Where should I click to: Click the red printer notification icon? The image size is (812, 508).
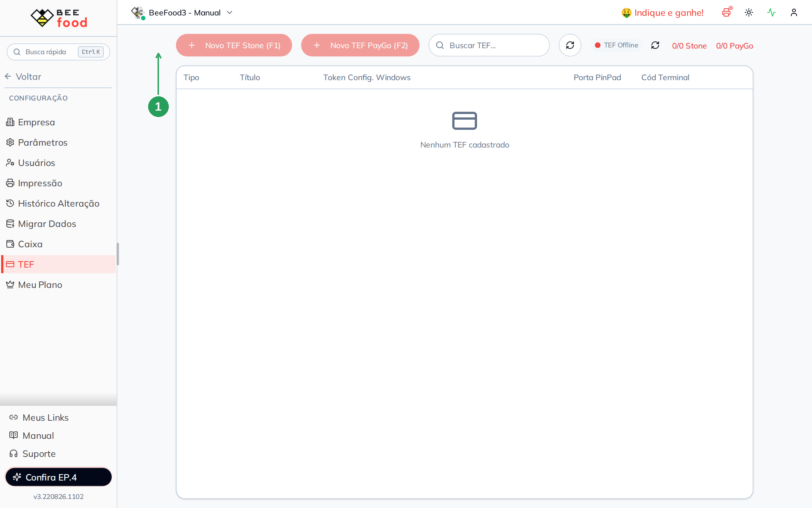pos(726,13)
